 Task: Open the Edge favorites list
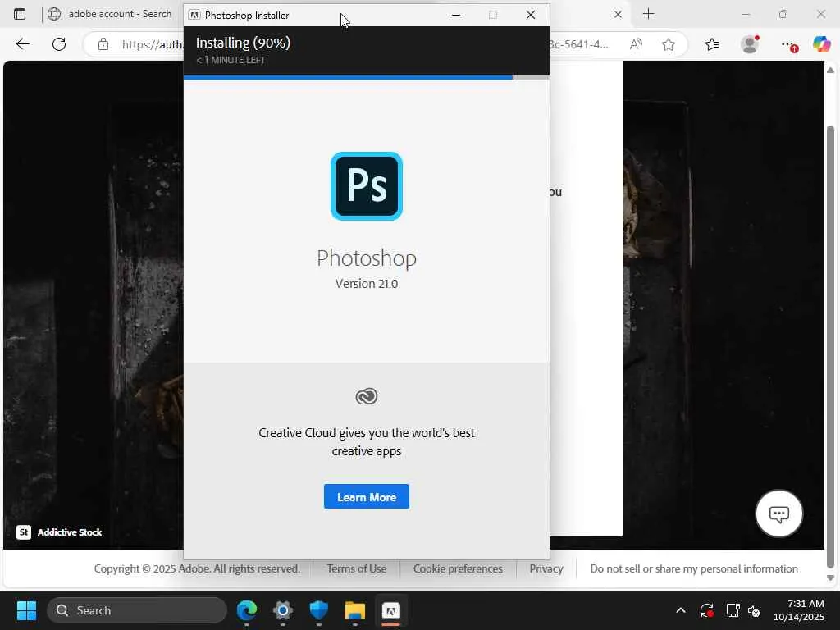[712, 44]
